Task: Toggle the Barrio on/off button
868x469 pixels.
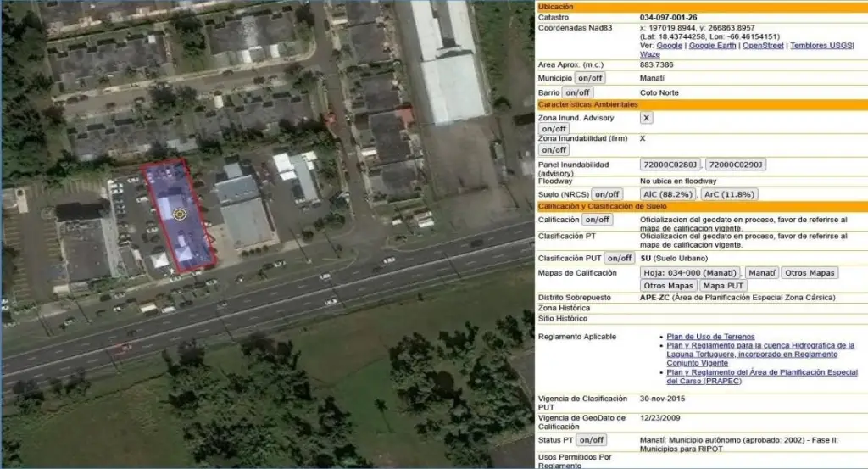Action: [577, 92]
